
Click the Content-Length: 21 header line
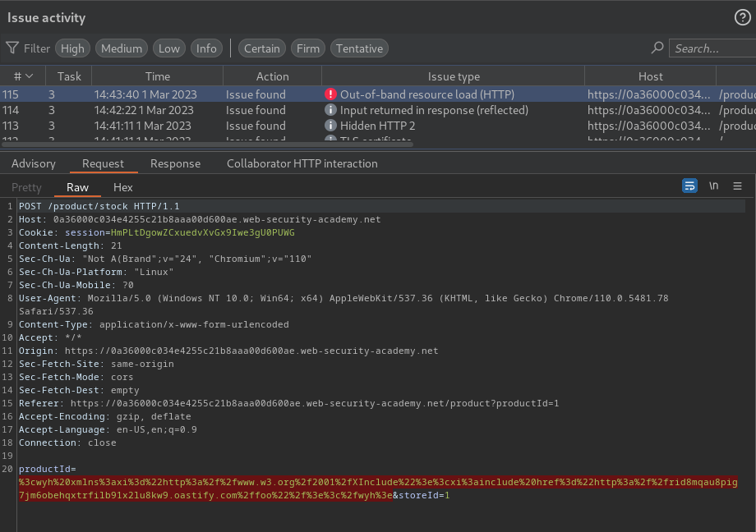(x=71, y=245)
